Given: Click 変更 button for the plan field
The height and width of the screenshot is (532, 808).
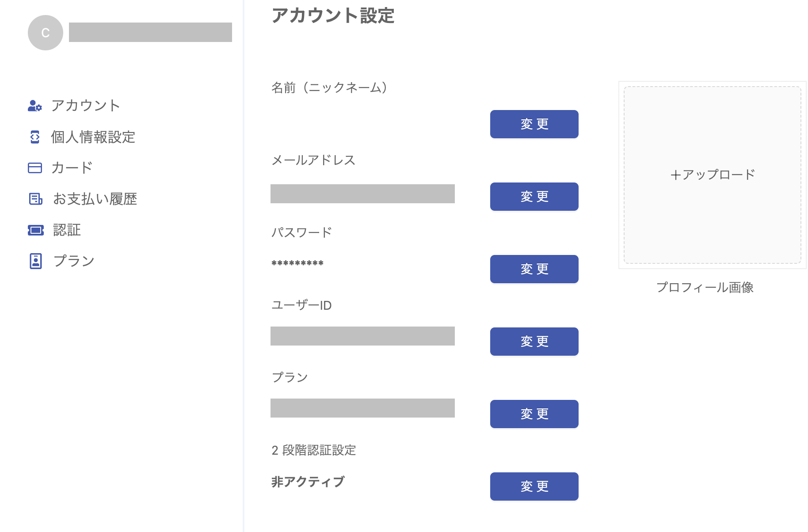Looking at the screenshot, I should (x=534, y=414).
